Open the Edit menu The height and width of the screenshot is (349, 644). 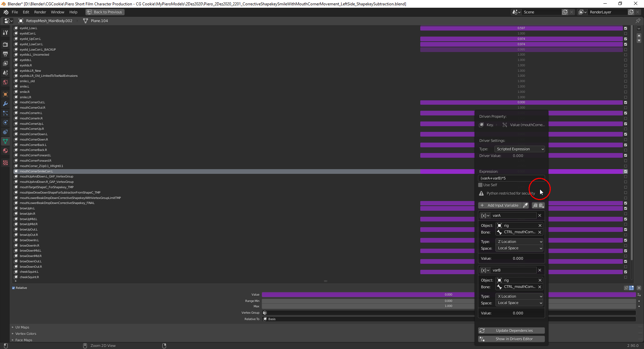tap(26, 12)
